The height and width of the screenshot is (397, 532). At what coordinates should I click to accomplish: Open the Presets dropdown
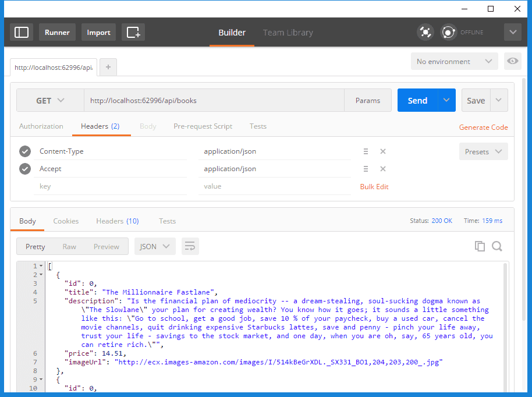(x=484, y=151)
